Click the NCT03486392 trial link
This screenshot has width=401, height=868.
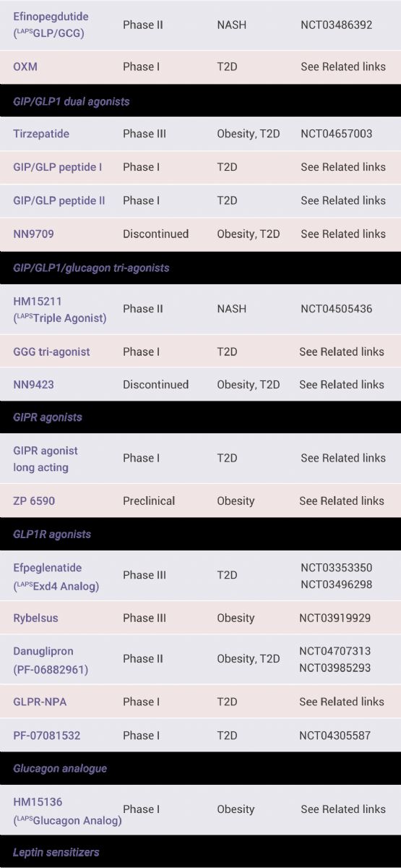pyautogui.click(x=337, y=25)
